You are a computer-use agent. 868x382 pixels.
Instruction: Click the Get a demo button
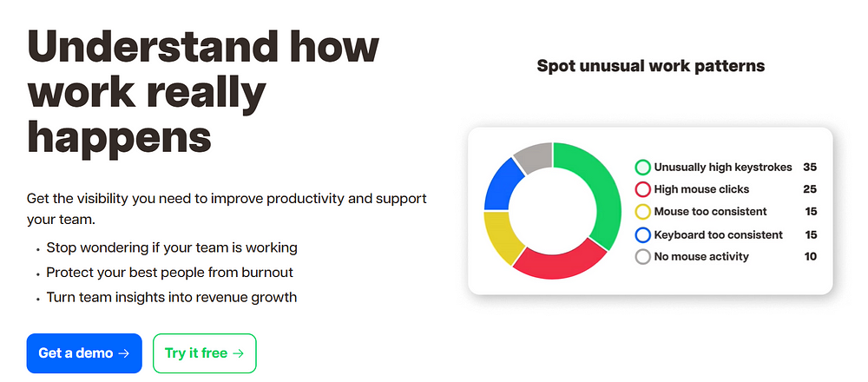point(84,353)
